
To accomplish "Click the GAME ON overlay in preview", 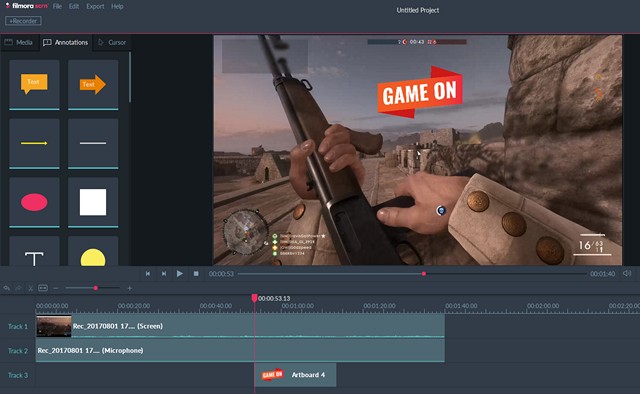I will 420,92.
